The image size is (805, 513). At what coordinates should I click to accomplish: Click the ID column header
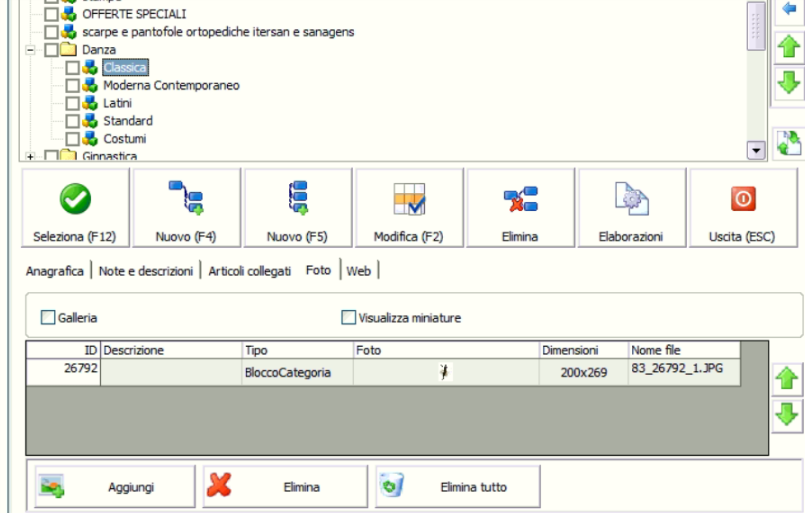point(63,350)
